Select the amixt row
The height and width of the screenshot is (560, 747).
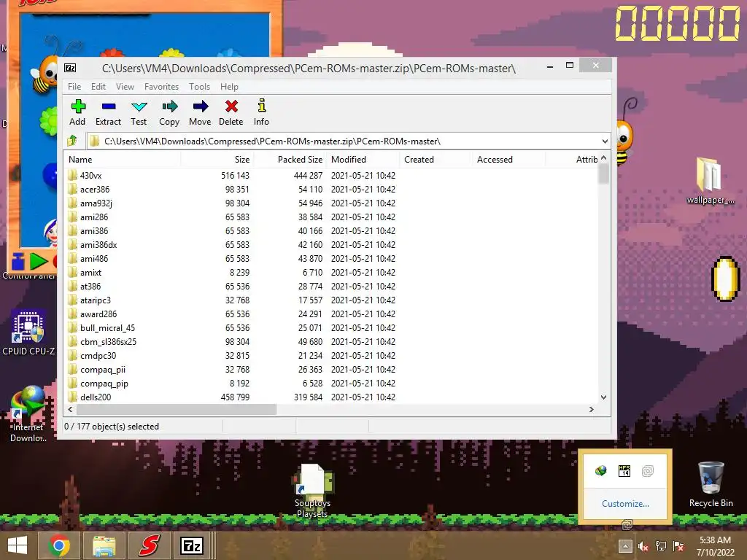pos(330,273)
